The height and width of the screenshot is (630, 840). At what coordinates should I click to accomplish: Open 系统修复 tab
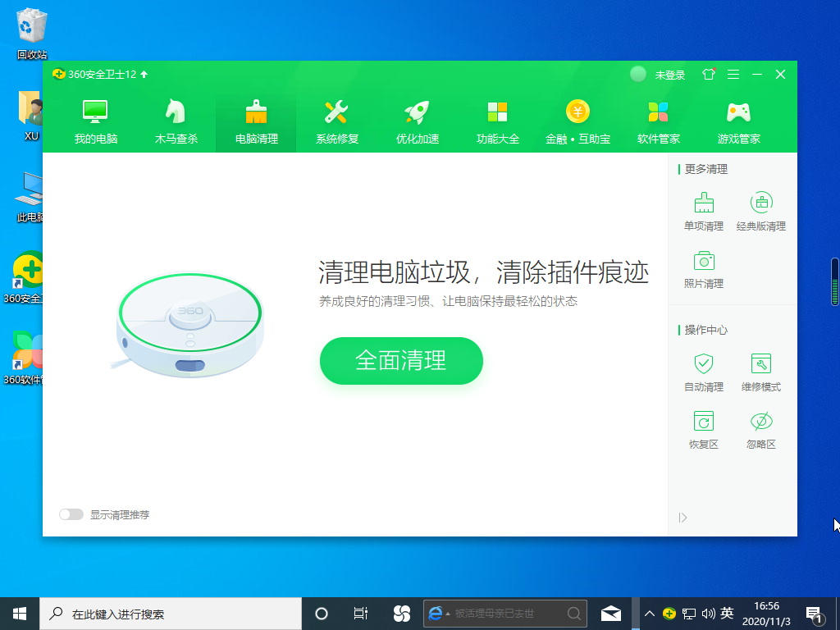tap(336, 122)
